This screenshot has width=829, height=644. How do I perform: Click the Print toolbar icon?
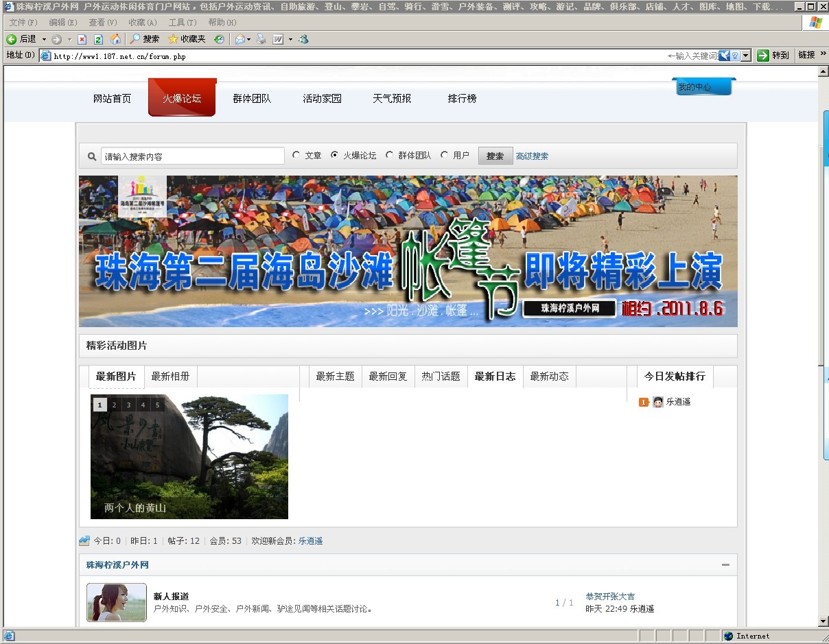click(x=261, y=40)
